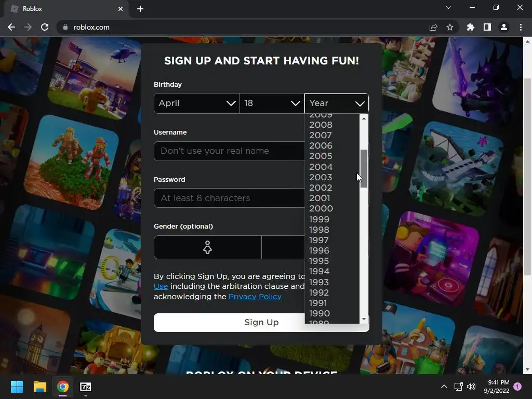Open 7-Zip from the taskbar
This screenshot has width=532, height=399.
point(86,387)
